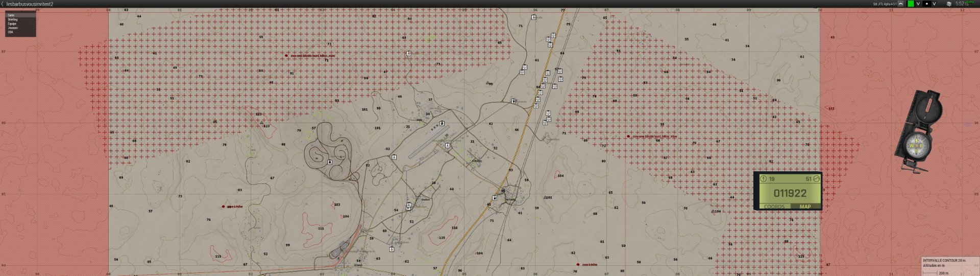Click the black dot marker shape box
This screenshot has height=276, width=980.
click(927, 4)
